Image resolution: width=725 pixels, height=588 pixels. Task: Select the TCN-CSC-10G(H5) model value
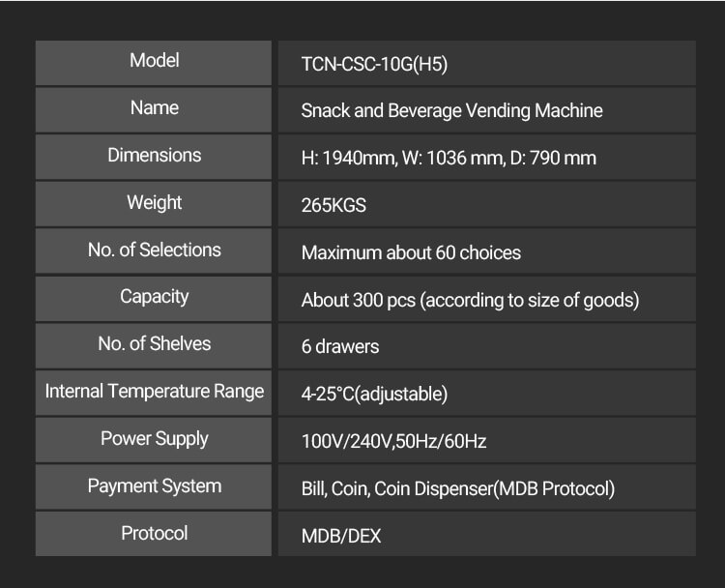(374, 65)
